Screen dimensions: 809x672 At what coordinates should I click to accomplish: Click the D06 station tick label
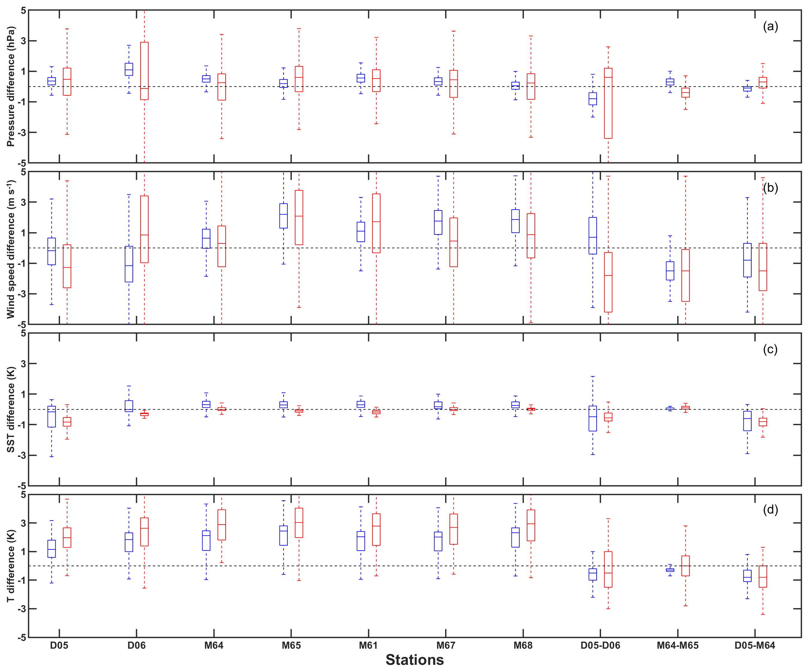tap(136, 645)
